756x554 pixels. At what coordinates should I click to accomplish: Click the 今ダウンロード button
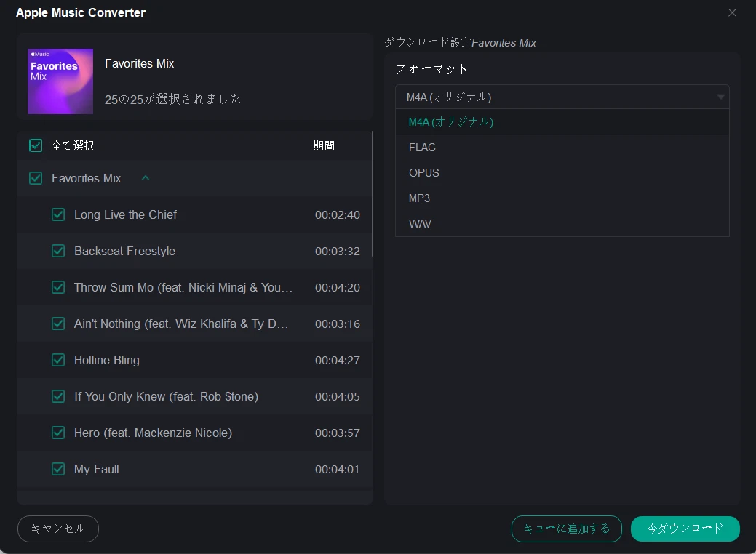coord(685,529)
